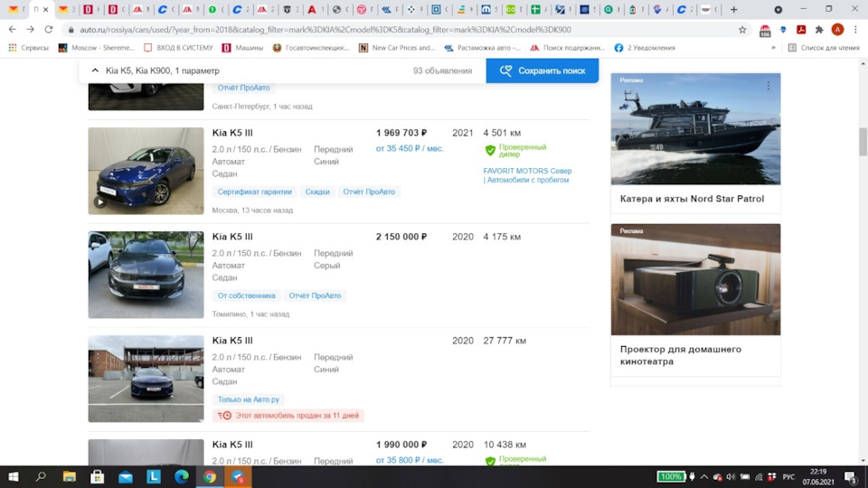The image size is (868, 488).
Task: Click the Проверенный дилер badge
Action: coord(516,151)
